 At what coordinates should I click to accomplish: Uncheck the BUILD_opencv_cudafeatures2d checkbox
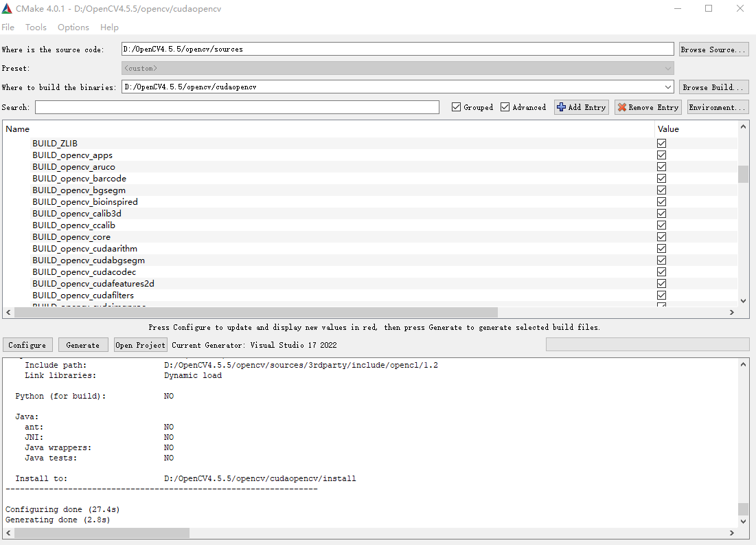tap(661, 284)
